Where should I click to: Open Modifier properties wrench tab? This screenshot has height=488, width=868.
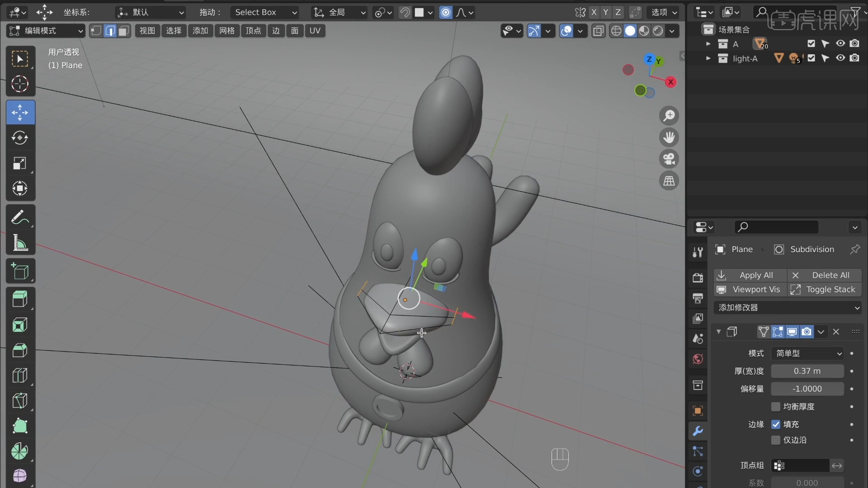[x=698, y=431]
